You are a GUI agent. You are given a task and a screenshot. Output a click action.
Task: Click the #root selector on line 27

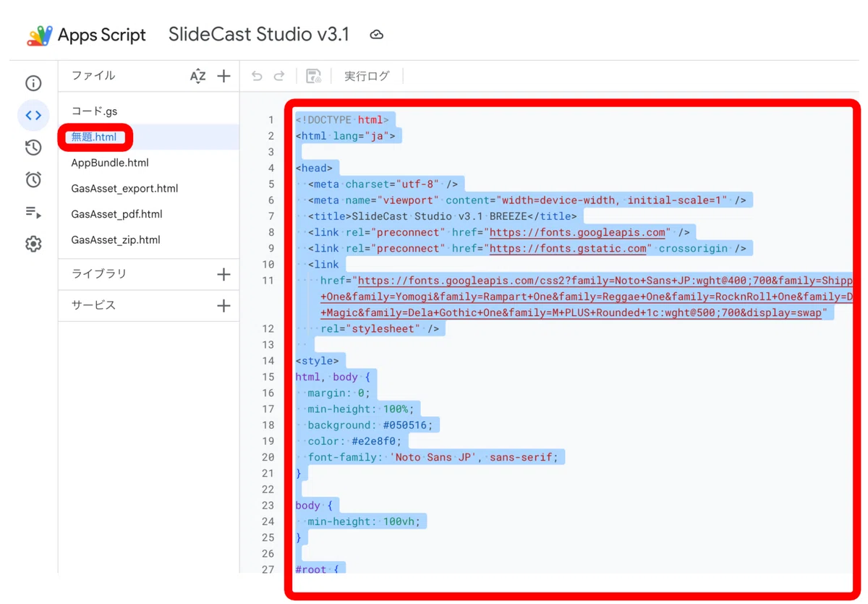(x=310, y=570)
